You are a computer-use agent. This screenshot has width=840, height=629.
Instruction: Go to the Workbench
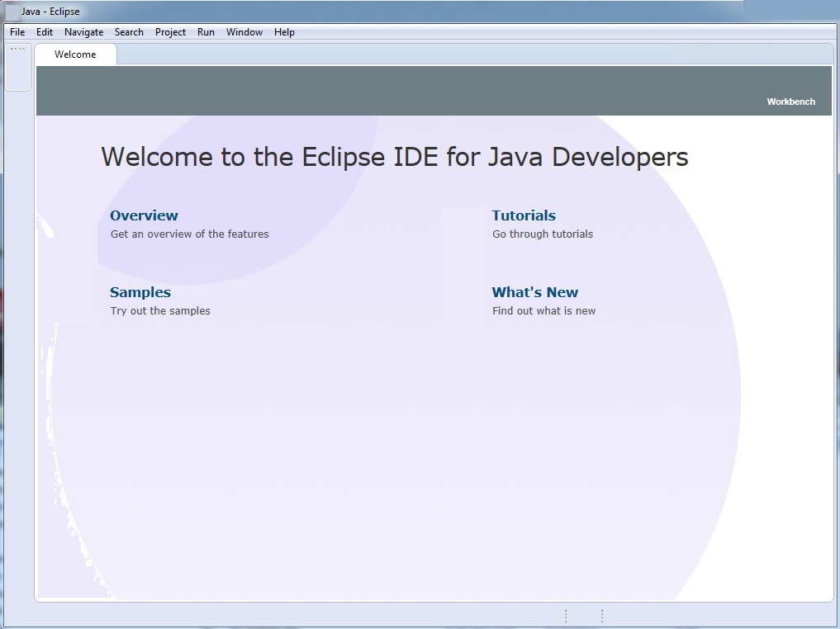coord(790,102)
